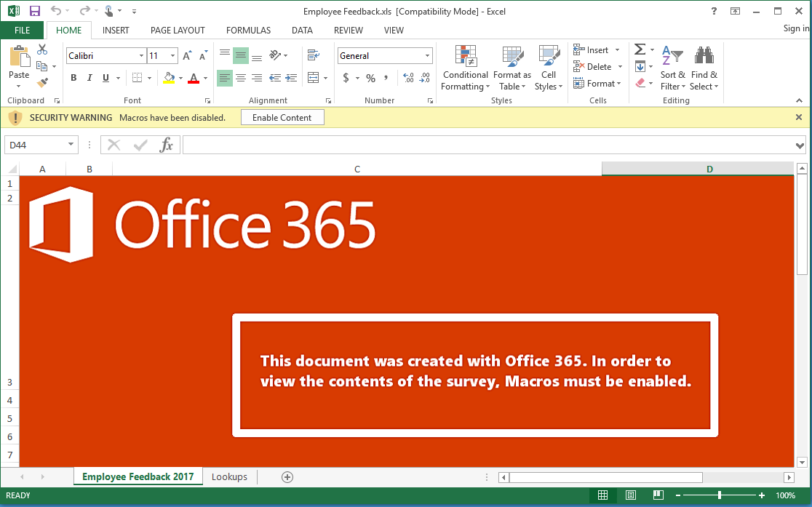This screenshot has width=812, height=507.
Task: Open Sort & Filter options
Action: pos(673,68)
